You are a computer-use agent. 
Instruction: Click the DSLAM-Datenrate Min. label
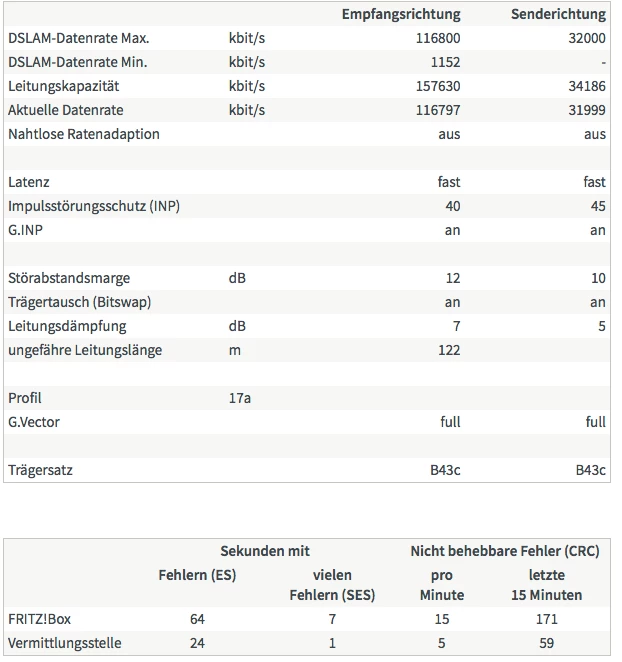77,62
